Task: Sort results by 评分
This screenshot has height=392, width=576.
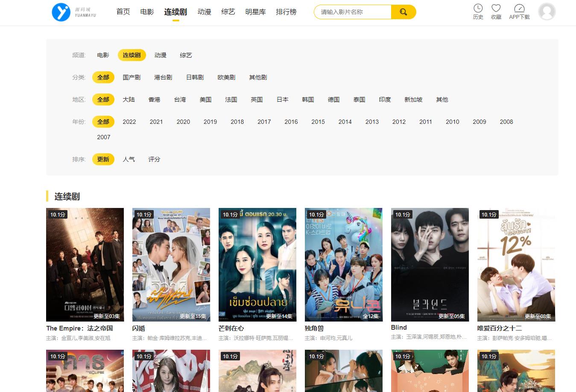Action: [154, 159]
